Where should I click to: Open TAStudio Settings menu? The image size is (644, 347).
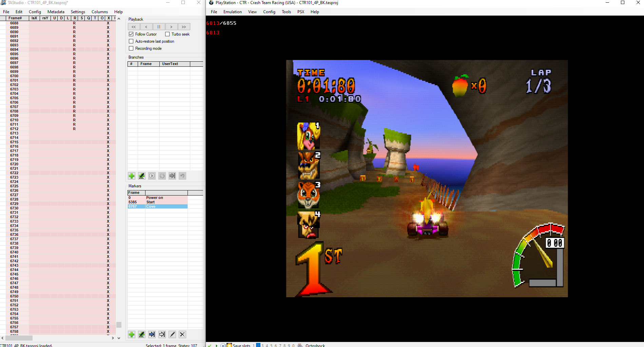[78, 12]
